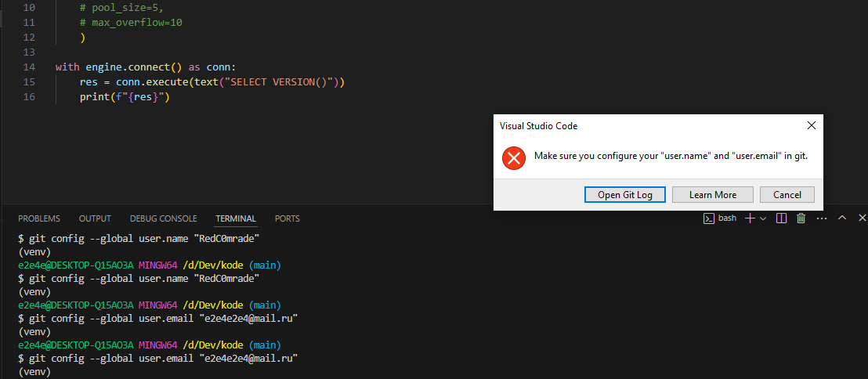Switch to the Problems tab
This screenshot has width=868, height=379.
(x=39, y=218)
